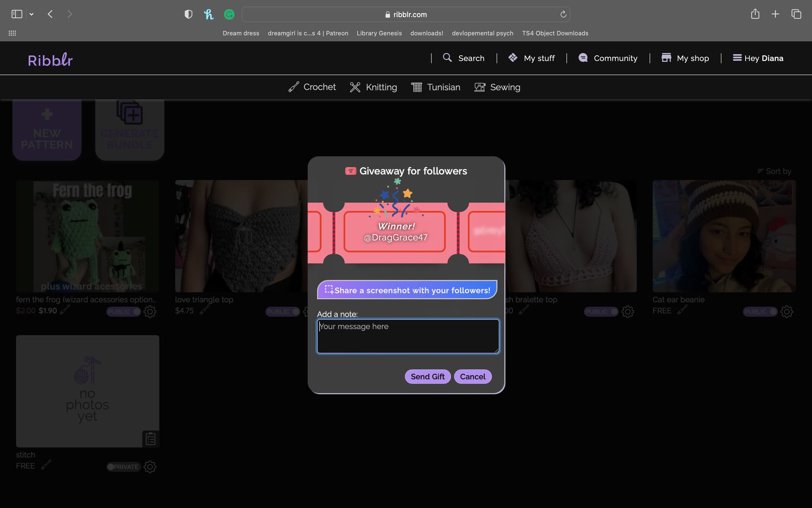Select the Crochet category tab
The height and width of the screenshot is (508, 812).
(x=312, y=87)
